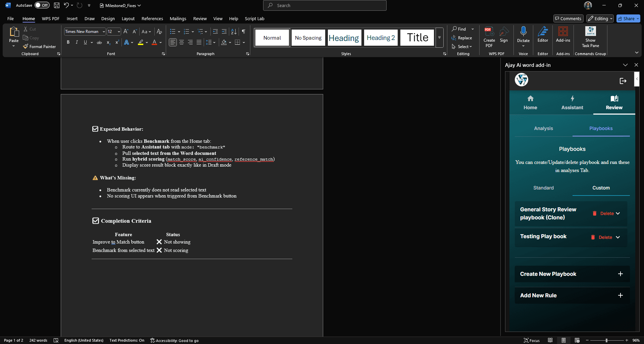This screenshot has width=644, height=344.
Task: Align text right
Action: [190, 42]
